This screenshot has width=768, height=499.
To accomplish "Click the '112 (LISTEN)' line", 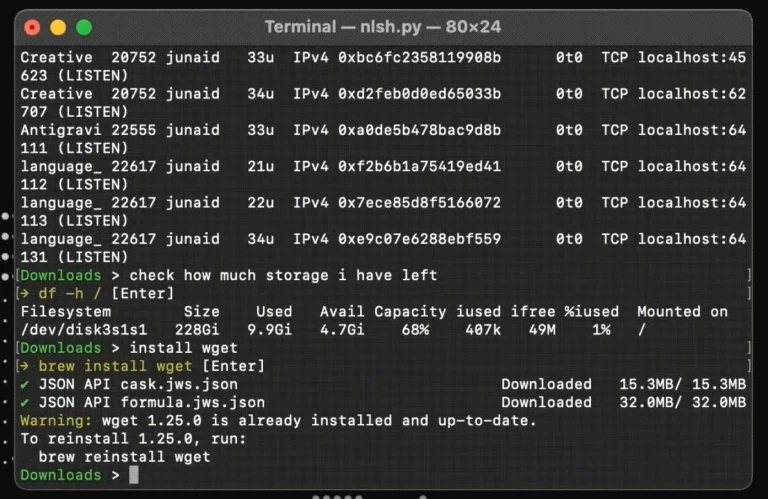I will click(x=74, y=185).
